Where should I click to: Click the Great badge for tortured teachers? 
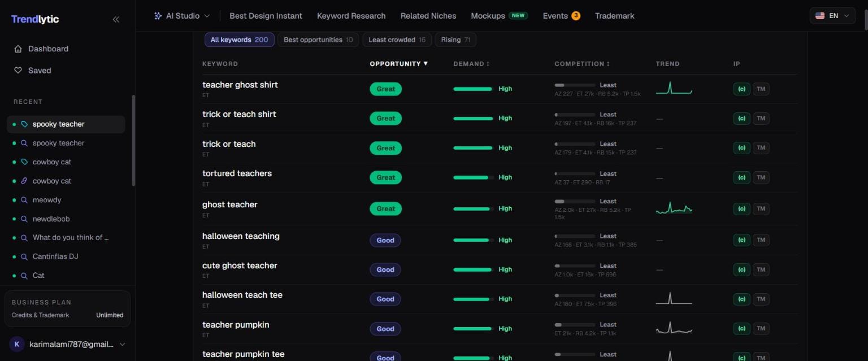(x=386, y=177)
